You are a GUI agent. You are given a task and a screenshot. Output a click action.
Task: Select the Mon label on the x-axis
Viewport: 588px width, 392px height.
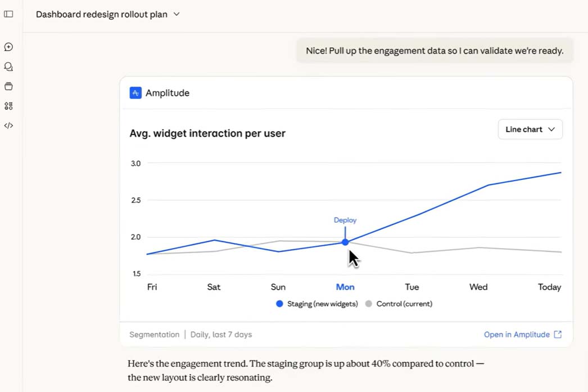click(x=345, y=287)
